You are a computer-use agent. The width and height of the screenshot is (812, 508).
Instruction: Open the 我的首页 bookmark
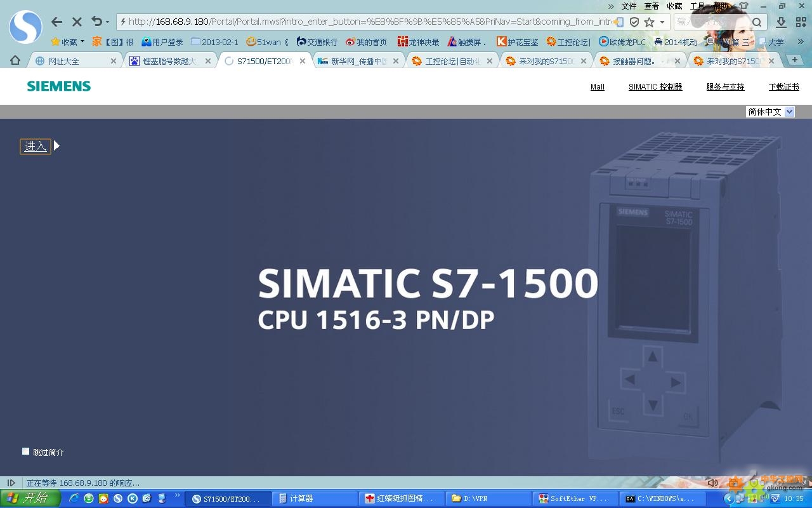click(x=366, y=42)
